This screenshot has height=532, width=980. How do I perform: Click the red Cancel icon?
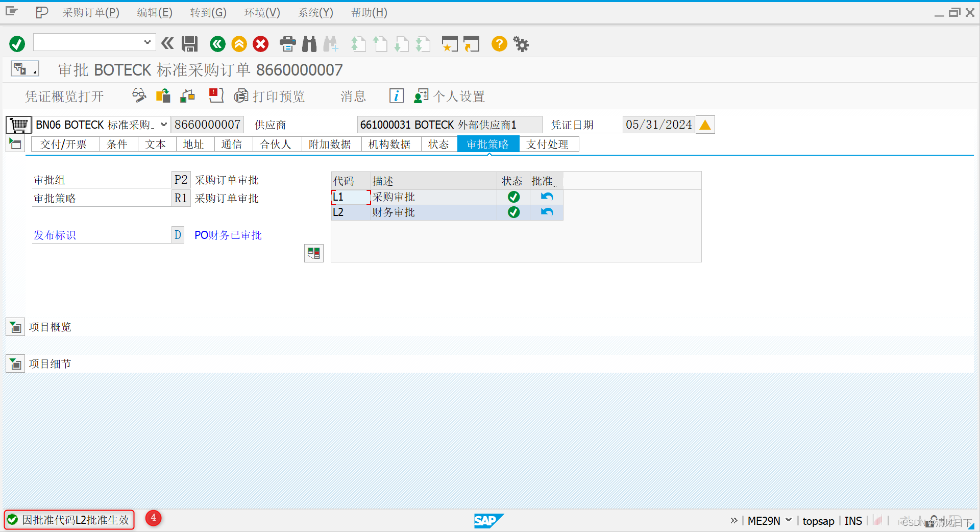pyautogui.click(x=261, y=44)
